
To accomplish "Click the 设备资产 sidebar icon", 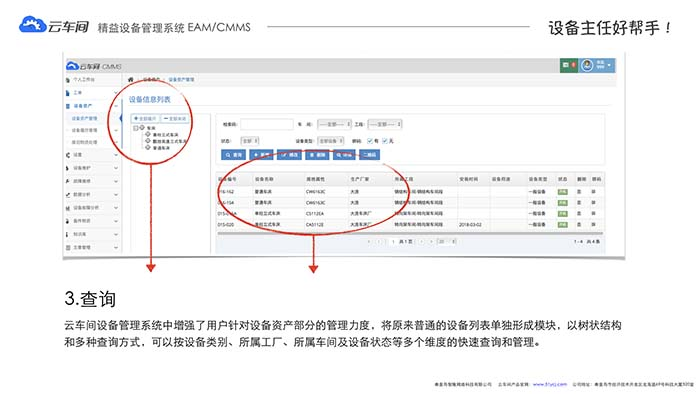I will pyautogui.click(x=68, y=106).
